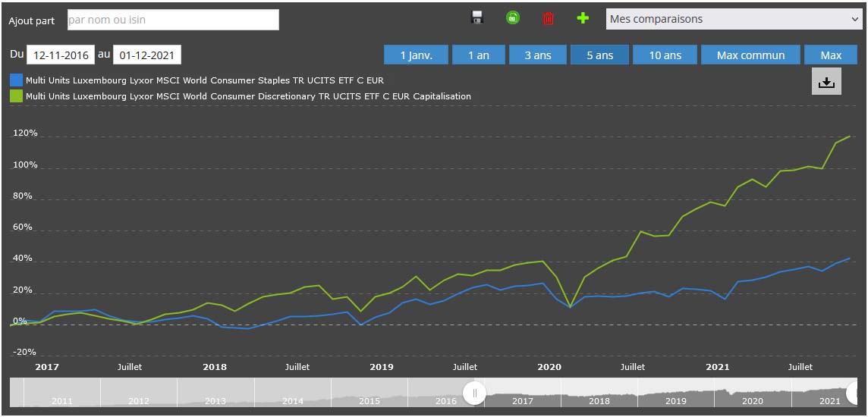Click the Ajout part search field
Image resolution: width=868 pixels, height=417 pixels.
[173, 20]
